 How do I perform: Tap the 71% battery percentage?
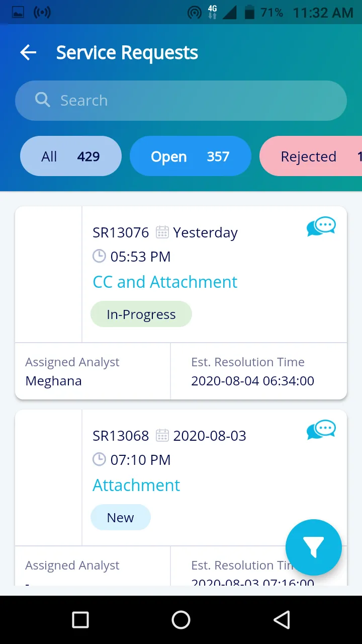tap(271, 13)
